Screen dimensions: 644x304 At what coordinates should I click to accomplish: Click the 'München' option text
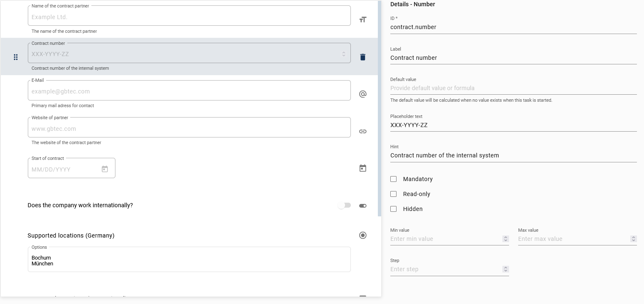(x=42, y=263)
